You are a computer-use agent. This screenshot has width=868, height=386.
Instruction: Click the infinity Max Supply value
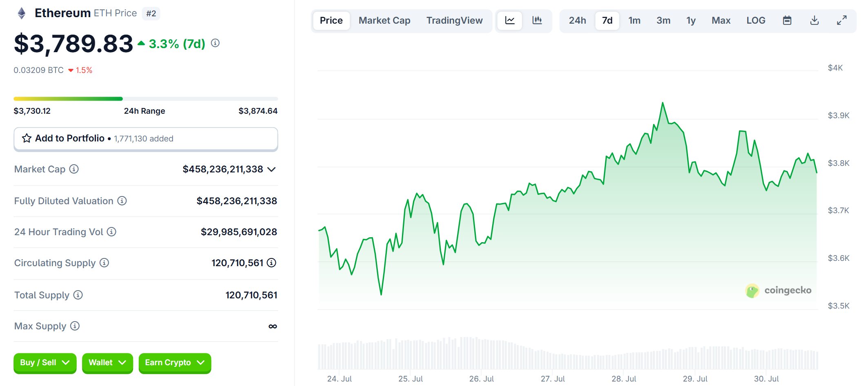coord(273,326)
